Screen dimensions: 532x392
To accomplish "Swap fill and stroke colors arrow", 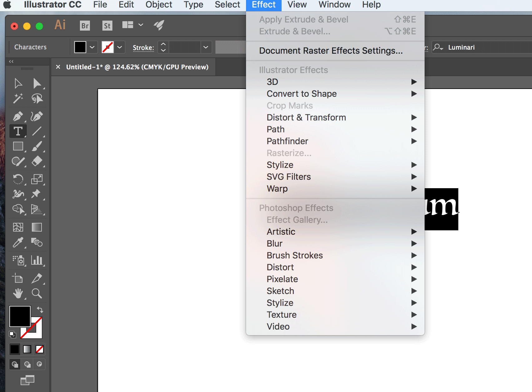I will pos(40,310).
